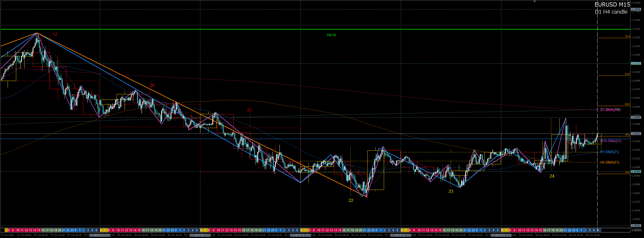Click the D1-SMA(200) indicator label
Viewport: 644px width, 238px height.
pyautogui.click(x=610, y=110)
